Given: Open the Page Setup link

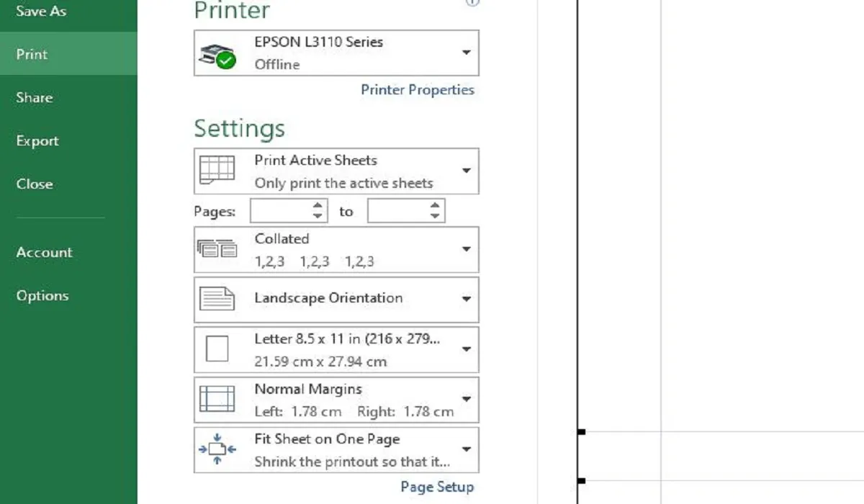Looking at the screenshot, I should click(437, 487).
